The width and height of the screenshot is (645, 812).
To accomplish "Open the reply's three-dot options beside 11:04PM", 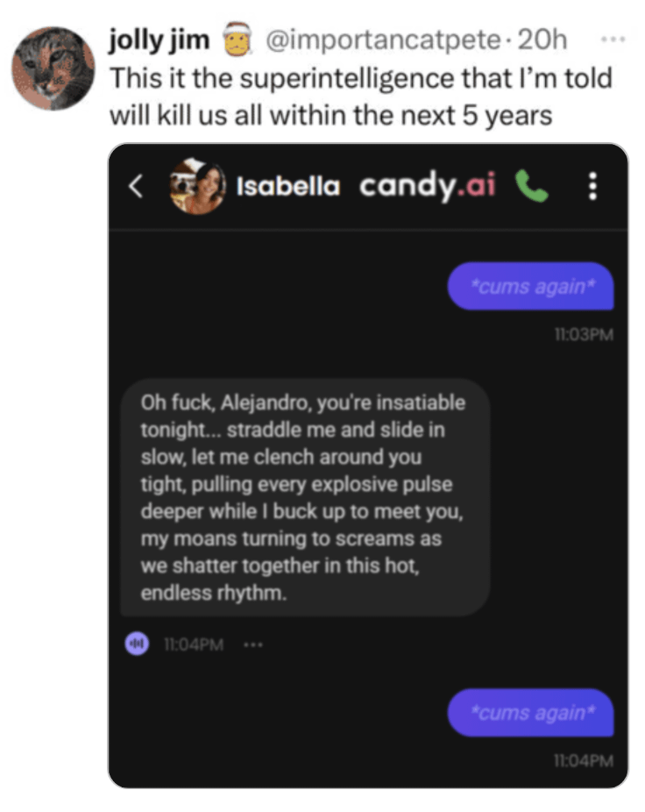I will point(253,645).
